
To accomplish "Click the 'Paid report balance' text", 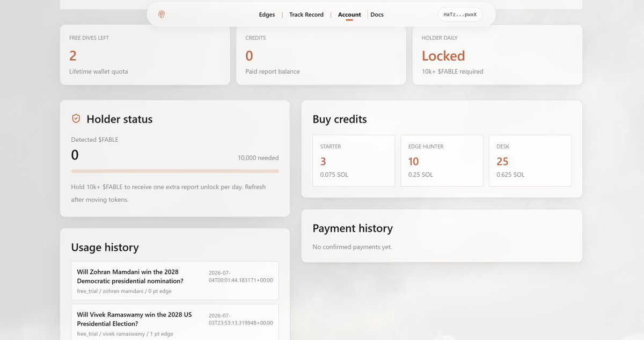I will coord(272,71).
